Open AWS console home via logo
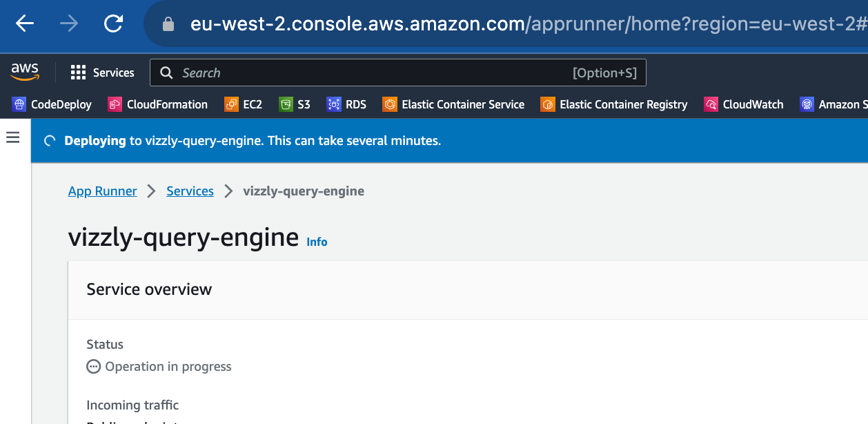 (26, 72)
